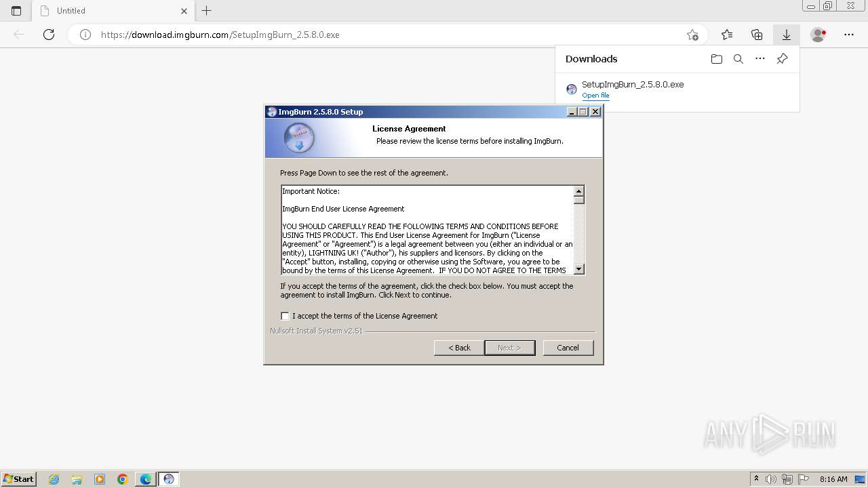868x488 pixels.
Task: Click the "Downloads" panel heading
Action: [591, 59]
